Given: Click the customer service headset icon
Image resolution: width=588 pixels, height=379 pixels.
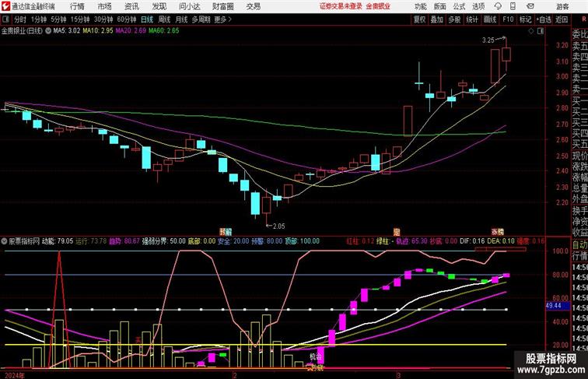Looking at the screenshot, I should [x=498, y=6].
